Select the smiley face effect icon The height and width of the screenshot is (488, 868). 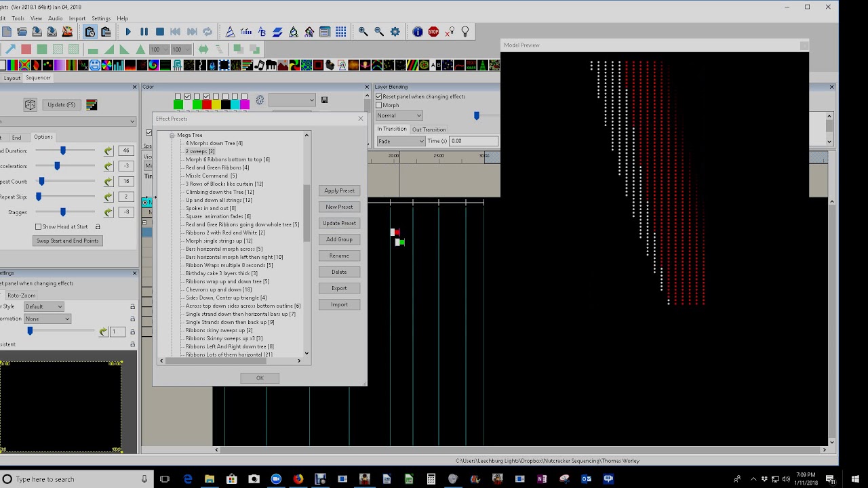pos(95,65)
